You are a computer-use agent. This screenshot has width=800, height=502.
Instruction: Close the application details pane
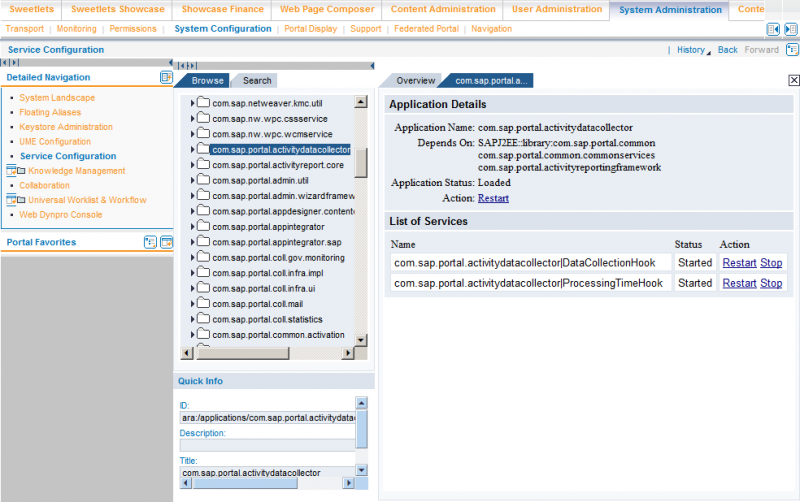(794, 80)
